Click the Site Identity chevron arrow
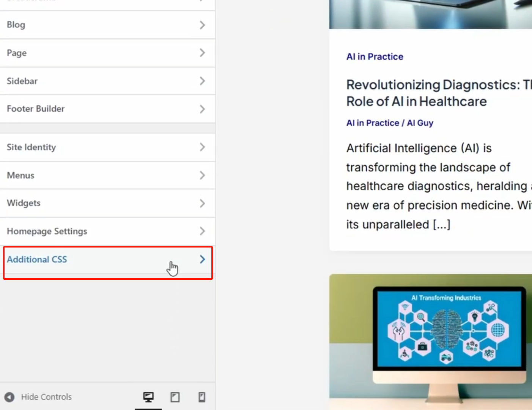 pos(202,147)
